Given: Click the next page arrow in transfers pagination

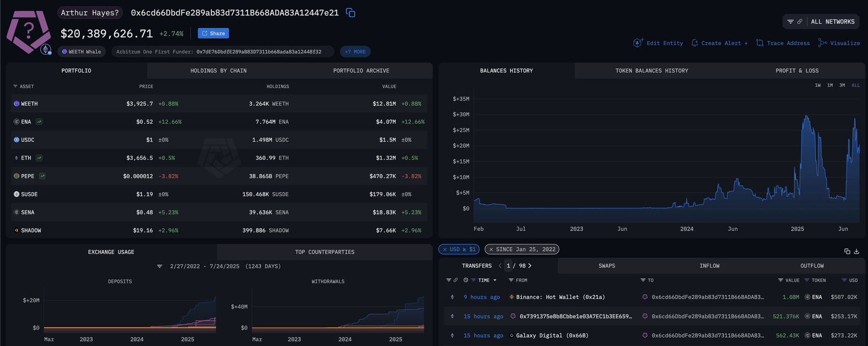Looking at the screenshot, I should (530, 266).
